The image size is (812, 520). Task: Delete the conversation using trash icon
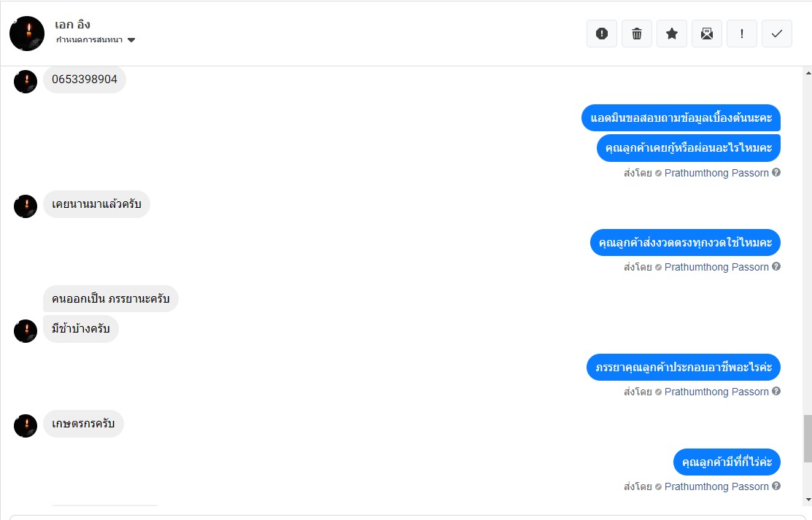coord(637,34)
